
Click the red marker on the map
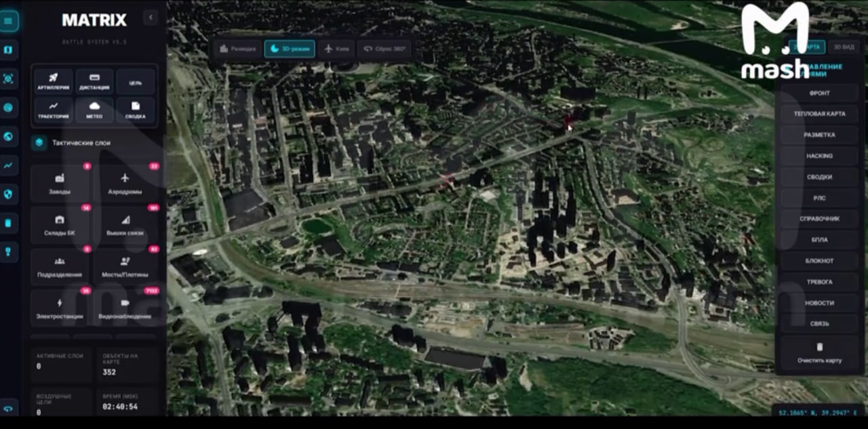click(568, 122)
